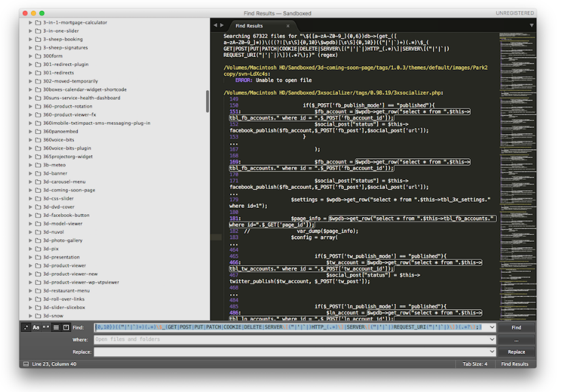The image size is (567, 392).
Task: Click the 3xsocializer.php file path result
Action: pos(333,93)
